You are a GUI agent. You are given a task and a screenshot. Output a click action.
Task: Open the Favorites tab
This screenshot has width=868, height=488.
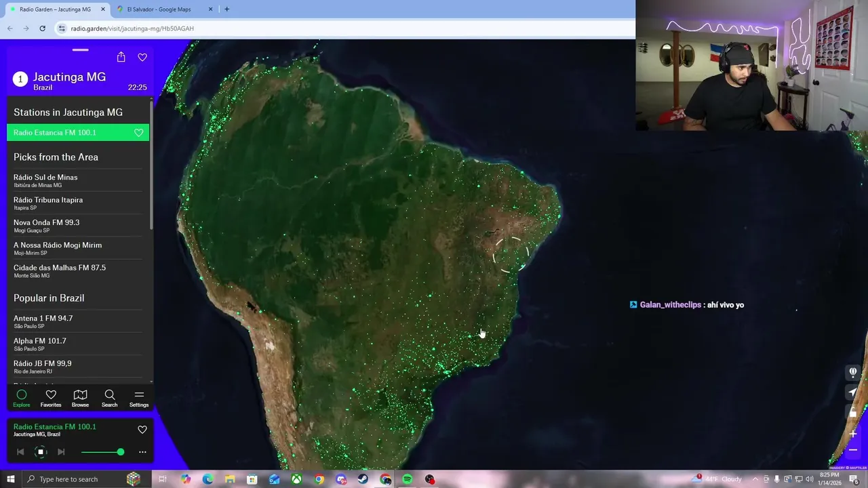click(x=51, y=399)
